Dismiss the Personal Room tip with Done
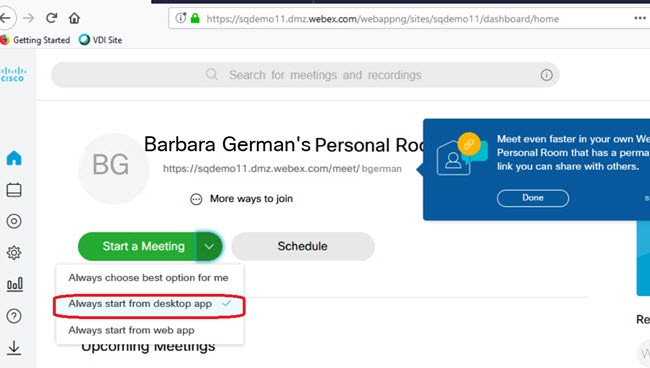The width and height of the screenshot is (650, 368). point(533,198)
